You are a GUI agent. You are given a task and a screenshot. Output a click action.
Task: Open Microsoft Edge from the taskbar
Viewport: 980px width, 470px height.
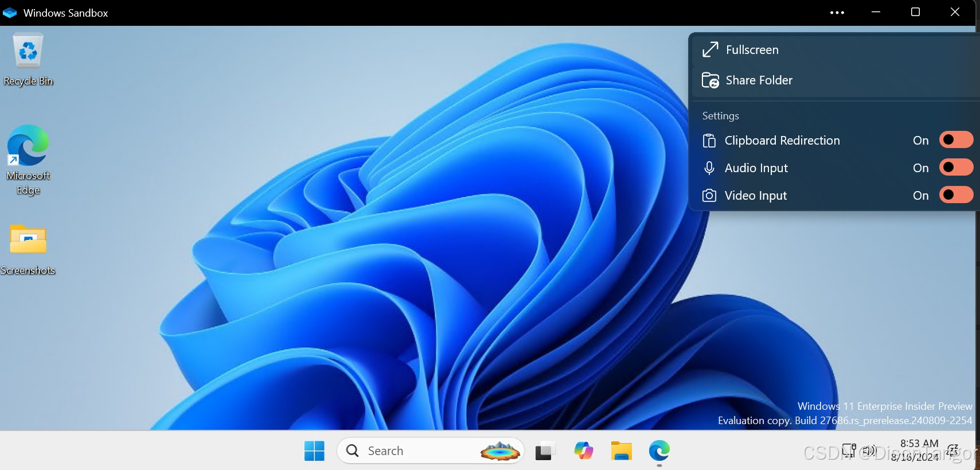coord(659,451)
